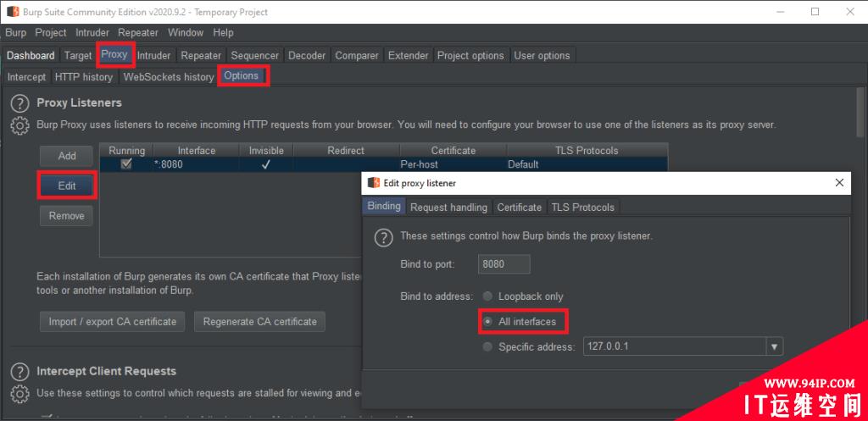Click the Invisible checkmark for *:8080
The image size is (868, 421).
pyautogui.click(x=266, y=164)
